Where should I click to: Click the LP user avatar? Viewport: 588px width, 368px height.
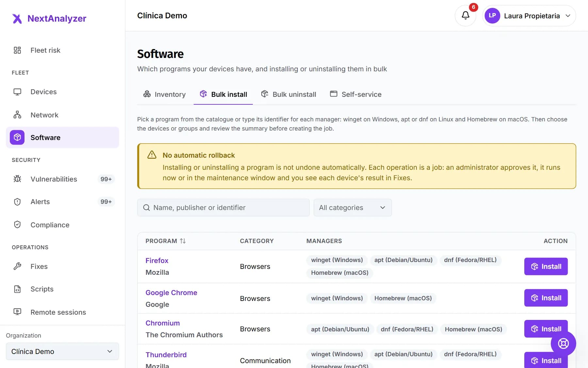point(492,16)
